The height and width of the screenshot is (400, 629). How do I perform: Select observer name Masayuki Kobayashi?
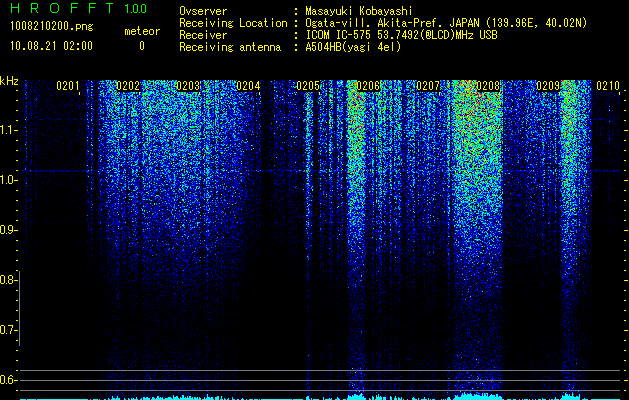point(359,11)
